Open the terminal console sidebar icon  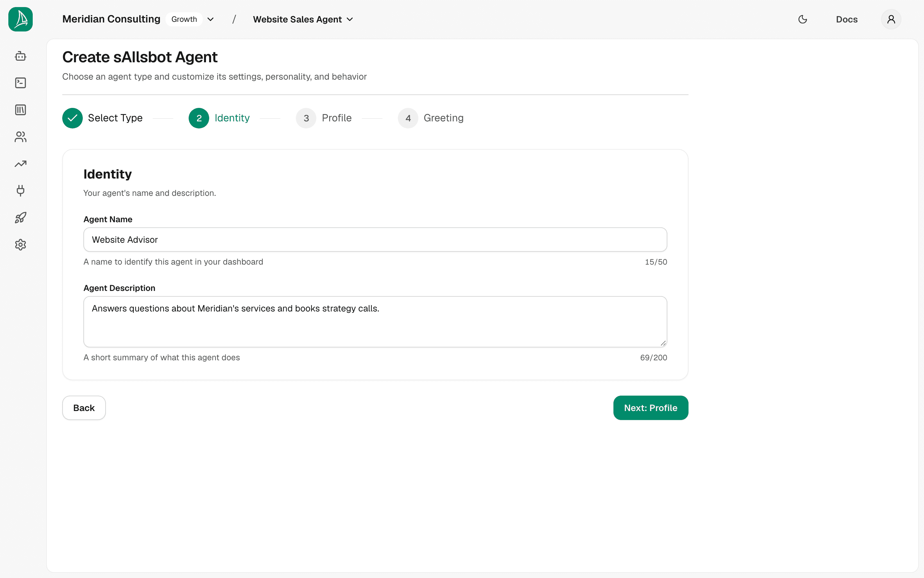coord(21,83)
